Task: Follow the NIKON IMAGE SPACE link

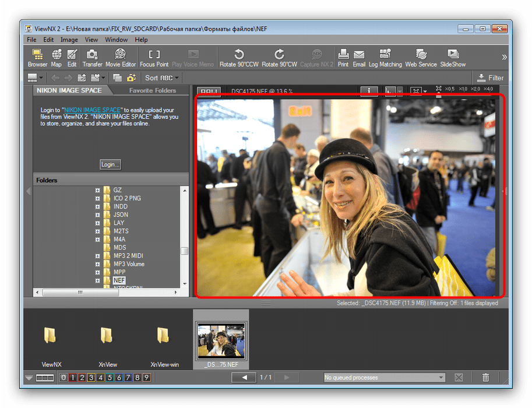Action: [x=91, y=110]
